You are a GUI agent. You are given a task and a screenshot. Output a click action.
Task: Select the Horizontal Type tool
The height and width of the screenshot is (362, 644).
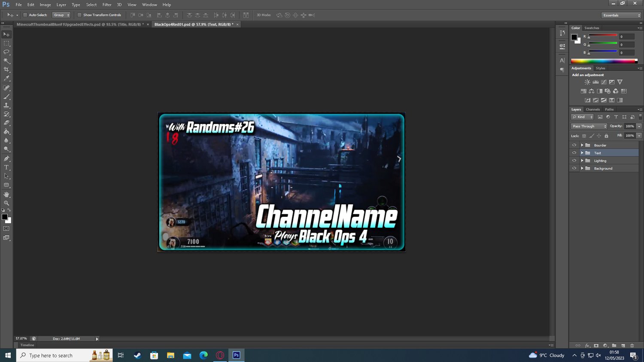click(6, 167)
